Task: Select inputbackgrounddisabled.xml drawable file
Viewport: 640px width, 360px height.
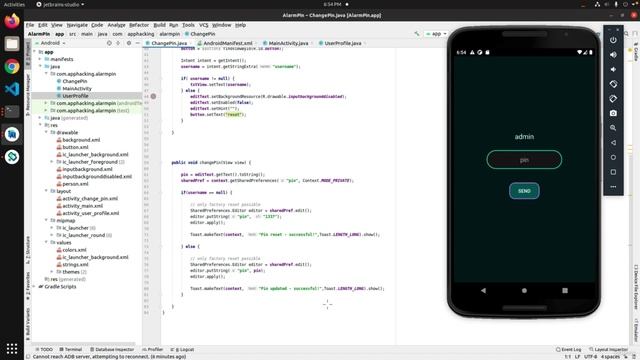Action: tap(97, 176)
